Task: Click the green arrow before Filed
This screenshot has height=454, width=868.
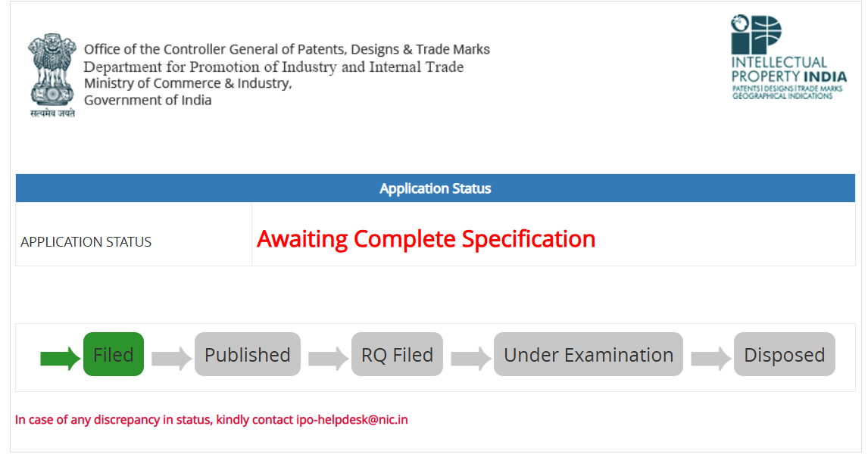Action: click(60, 357)
